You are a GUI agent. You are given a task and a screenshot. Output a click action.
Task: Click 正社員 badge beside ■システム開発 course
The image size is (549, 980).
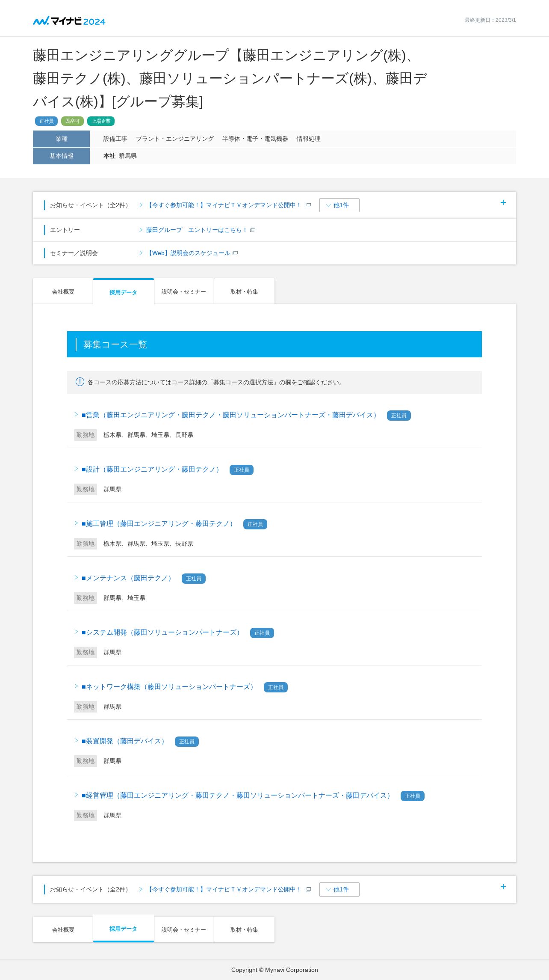pos(262,633)
